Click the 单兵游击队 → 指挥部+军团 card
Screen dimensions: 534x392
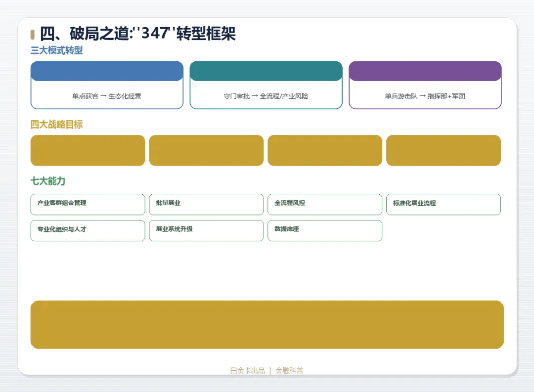point(425,85)
